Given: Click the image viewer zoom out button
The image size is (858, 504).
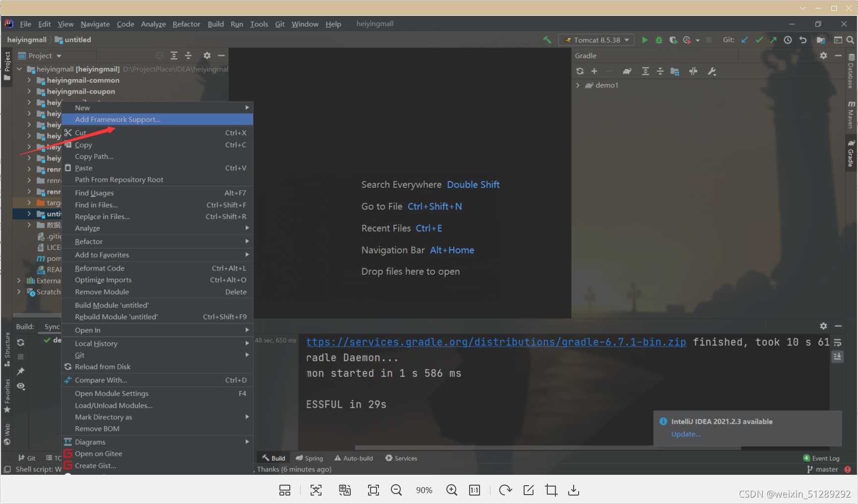Looking at the screenshot, I should [396, 490].
